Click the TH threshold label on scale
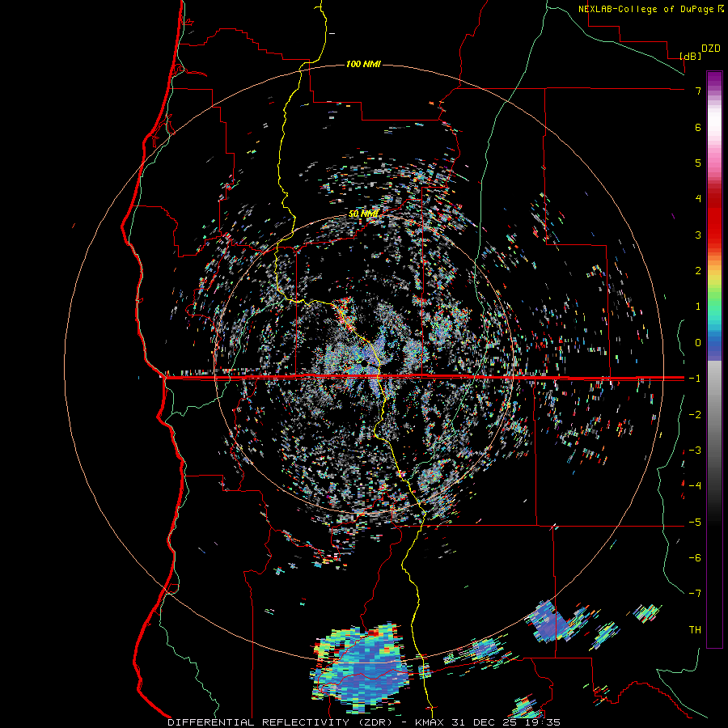The width and height of the screenshot is (728, 728). click(695, 629)
